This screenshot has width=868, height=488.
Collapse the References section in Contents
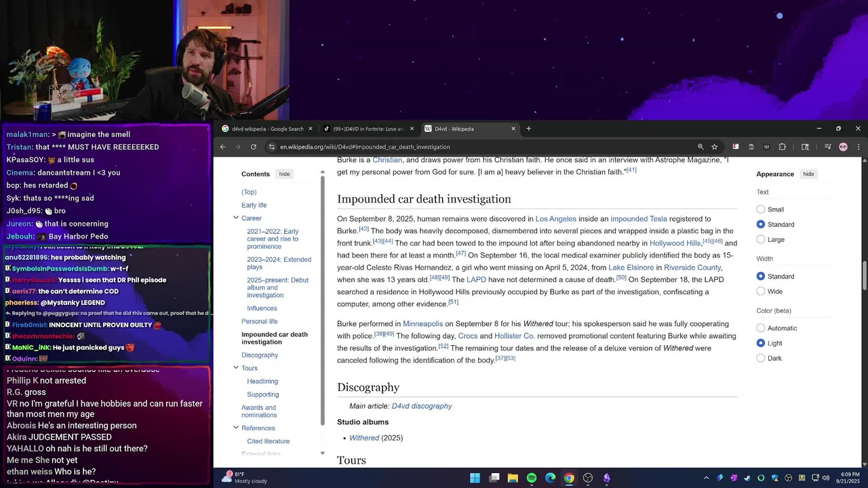click(236, 428)
